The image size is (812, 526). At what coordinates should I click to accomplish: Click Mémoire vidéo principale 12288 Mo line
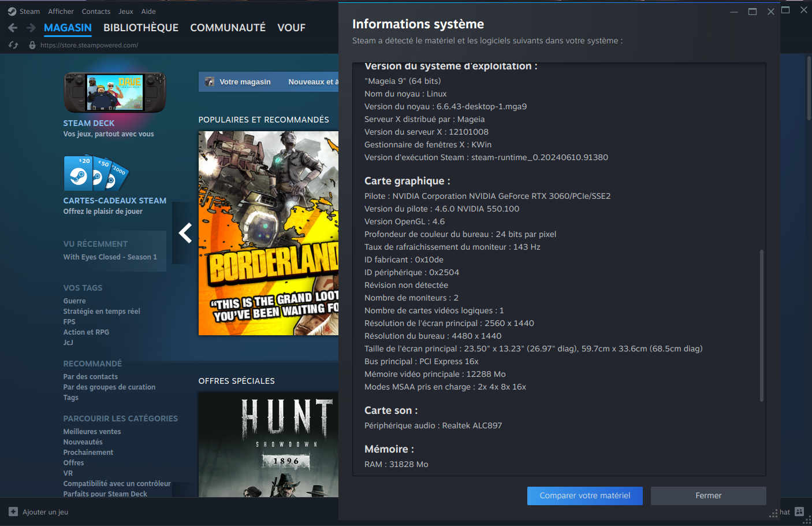click(x=435, y=374)
